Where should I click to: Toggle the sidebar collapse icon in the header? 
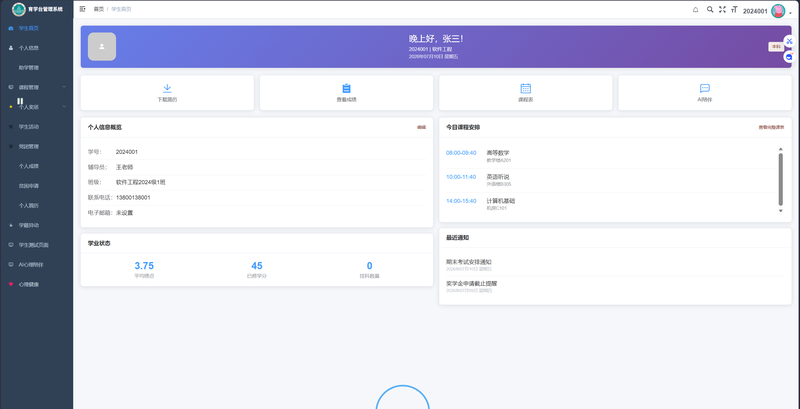[83, 9]
